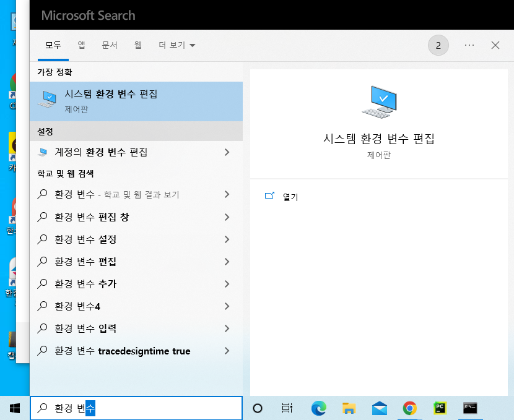This screenshot has width=514, height=420.
Task: Open 시스템 환경 변수 편집 best match
Action: [x=136, y=101]
